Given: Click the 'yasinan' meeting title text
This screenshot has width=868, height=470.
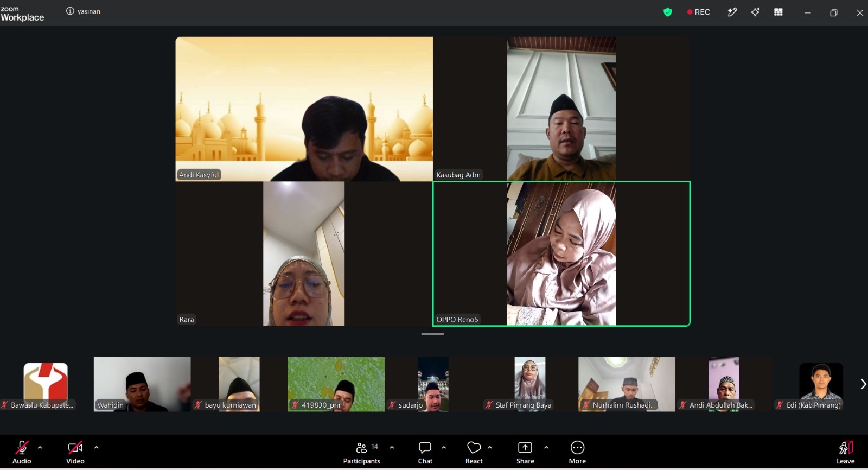Looking at the screenshot, I should (x=88, y=11).
